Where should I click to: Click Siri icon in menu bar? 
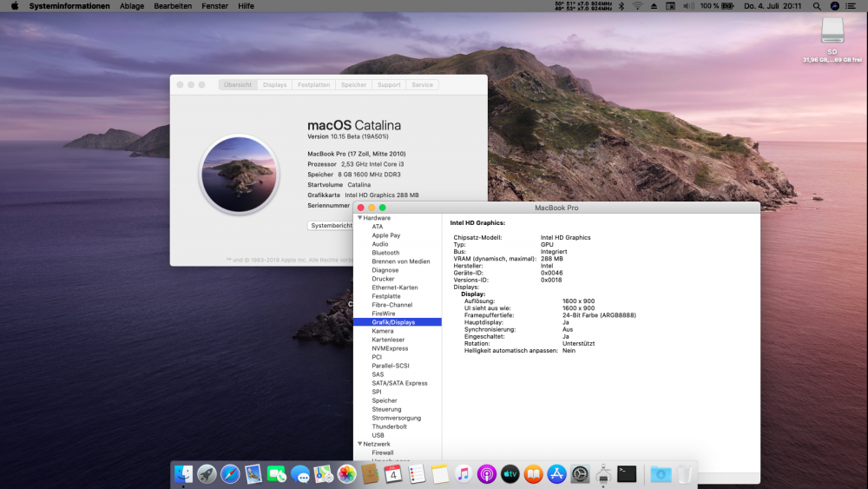(x=835, y=6)
